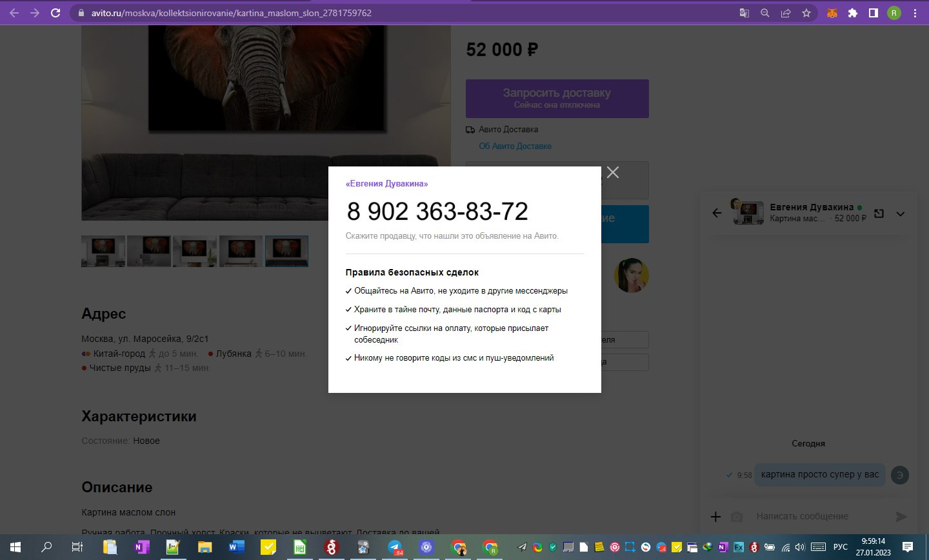
Task: Select the fifth highlighted picture thumbnail
Action: [x=286, y=251]
